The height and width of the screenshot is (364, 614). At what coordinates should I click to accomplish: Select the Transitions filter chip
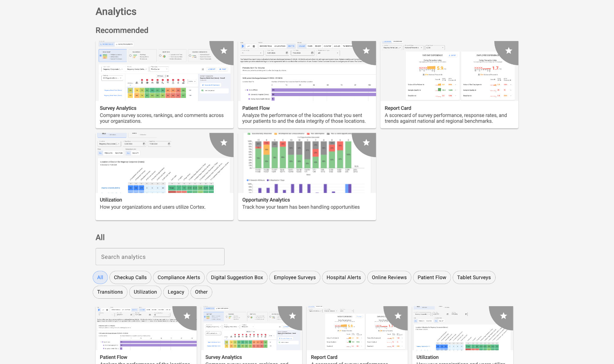click(110, 292)
